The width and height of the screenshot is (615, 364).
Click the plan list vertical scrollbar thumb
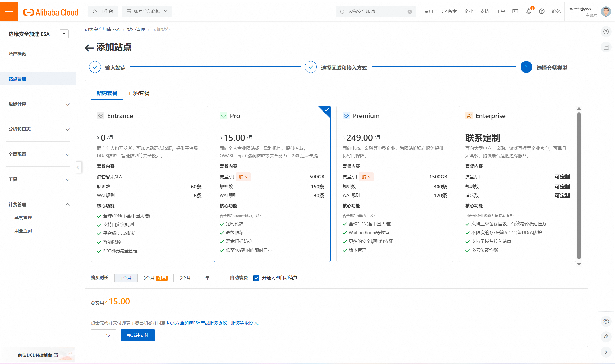579,186
